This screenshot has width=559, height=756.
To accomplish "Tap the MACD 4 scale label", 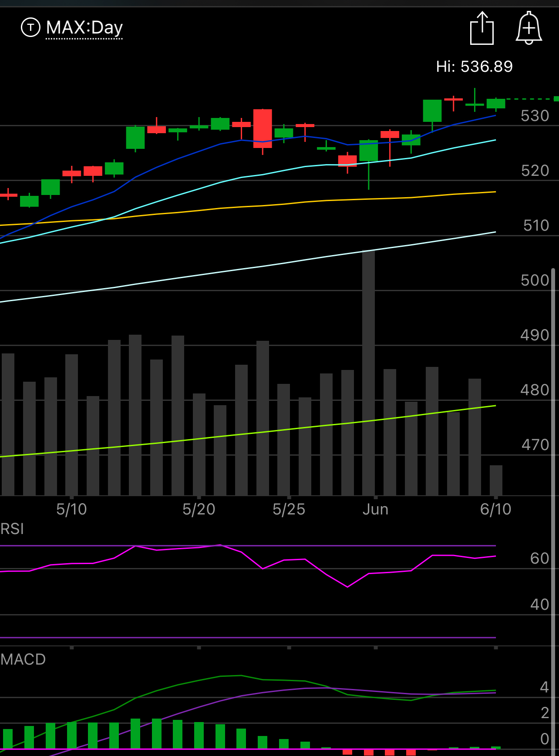I will pos(545,687).
